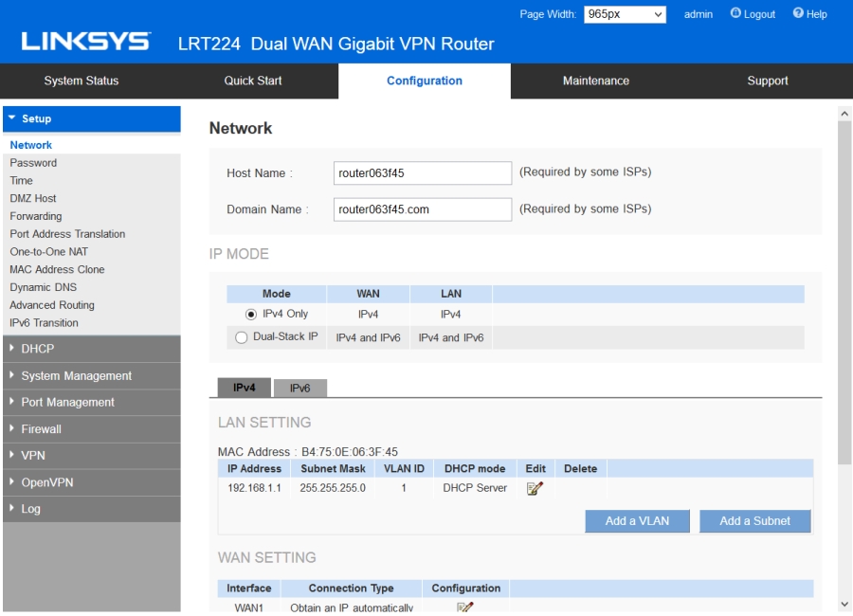The width and height of the screenshot is (853, 616).
Task: Click the Add a Subnet button
Action: tap(755, 521)
